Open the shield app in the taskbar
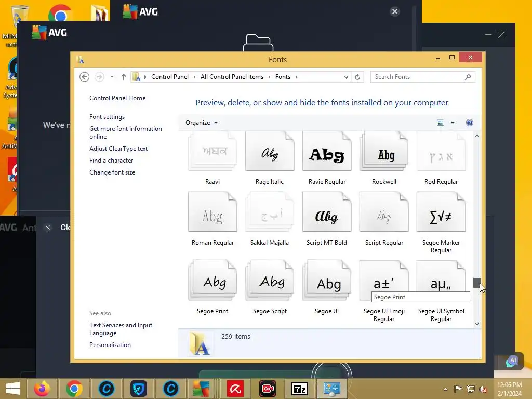The image size is (532, 399). pyautogui.click(x=138, y=389)
